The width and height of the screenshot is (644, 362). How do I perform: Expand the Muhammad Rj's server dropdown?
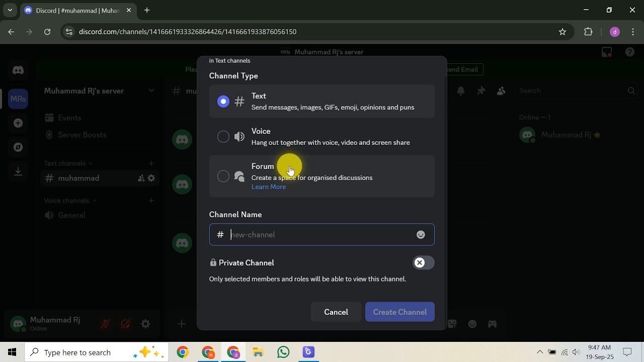(151, 90)
